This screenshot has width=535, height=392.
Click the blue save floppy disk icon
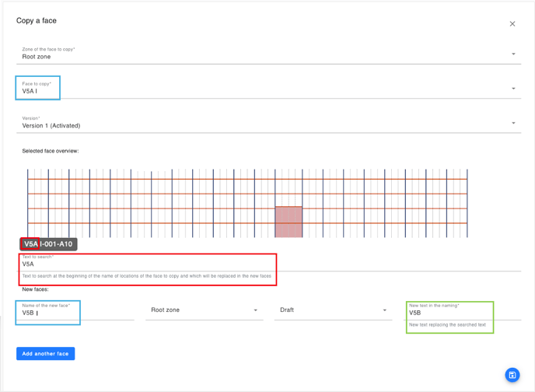click(x=512, y=376)
